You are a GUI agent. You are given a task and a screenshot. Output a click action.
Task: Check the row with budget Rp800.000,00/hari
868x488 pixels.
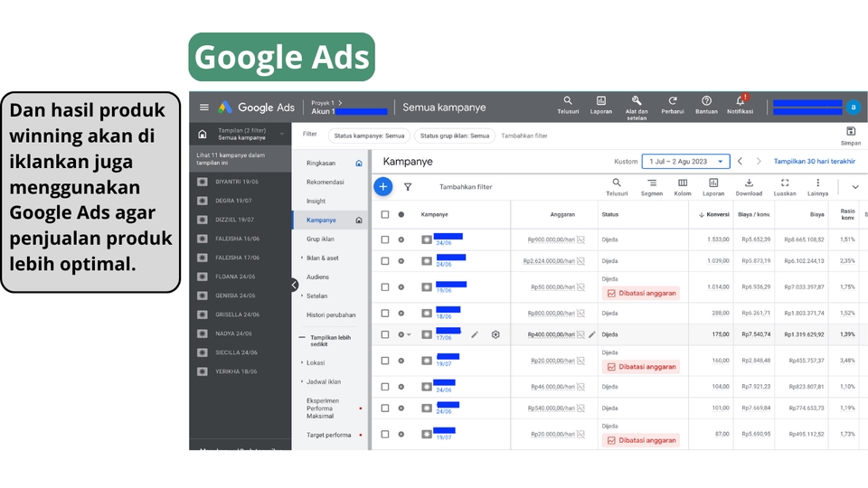click(385, 314)
